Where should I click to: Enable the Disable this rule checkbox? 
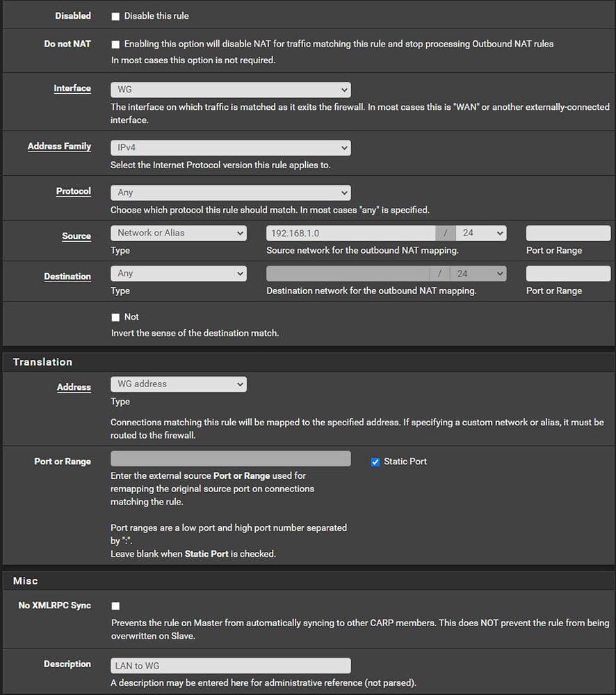point(115,15)
